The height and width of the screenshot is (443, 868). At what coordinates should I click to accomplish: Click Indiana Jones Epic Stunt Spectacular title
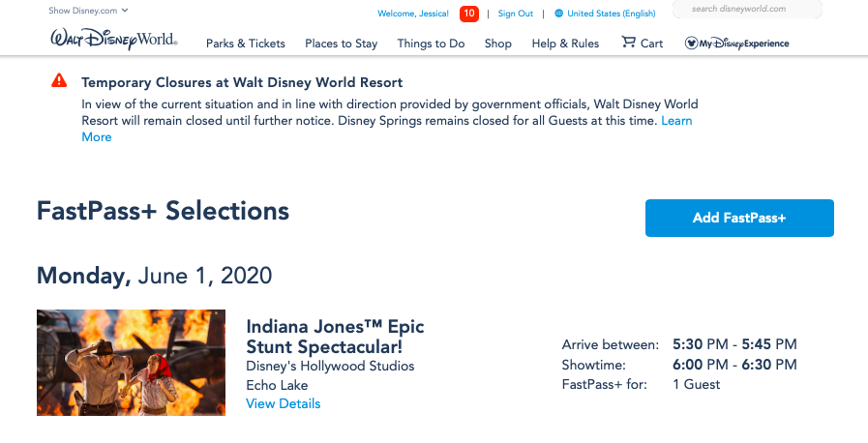335,337
